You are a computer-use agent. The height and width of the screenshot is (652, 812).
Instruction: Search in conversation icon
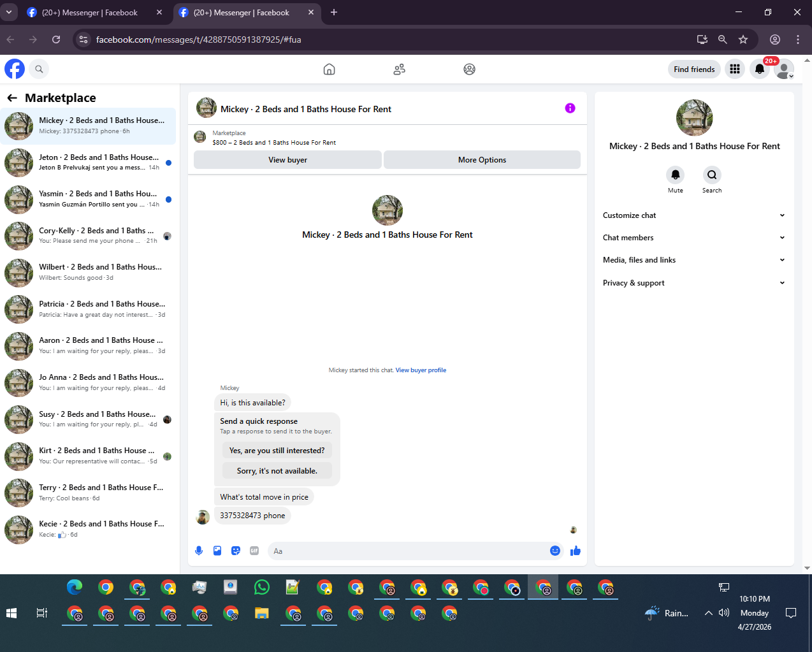click(x=712, y=175)
